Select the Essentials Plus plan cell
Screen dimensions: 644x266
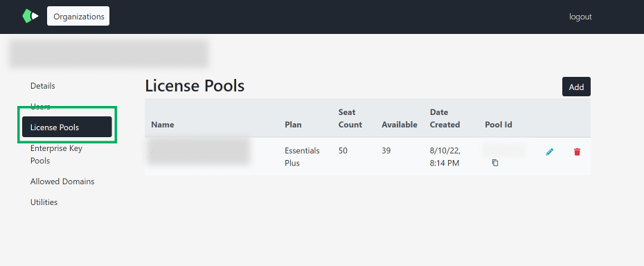tap(302, 157)
